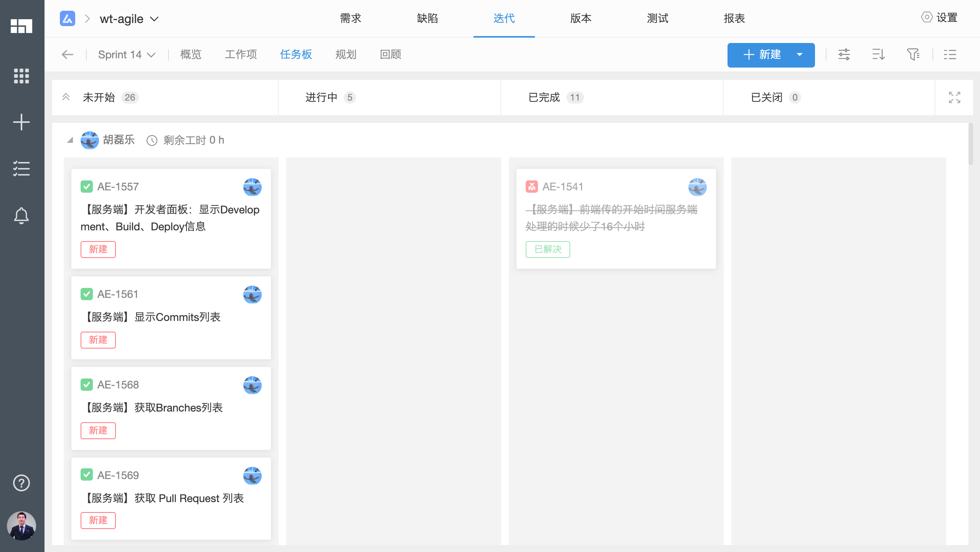Collapse the 胡磊乐 swimlane triangle
The image size is (980, 552).
70,140
